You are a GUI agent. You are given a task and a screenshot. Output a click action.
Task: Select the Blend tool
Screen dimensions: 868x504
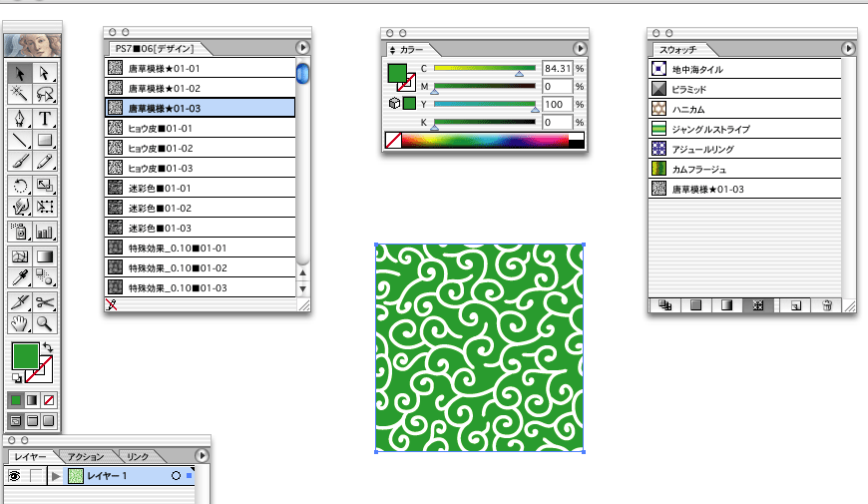click(44, 277)
